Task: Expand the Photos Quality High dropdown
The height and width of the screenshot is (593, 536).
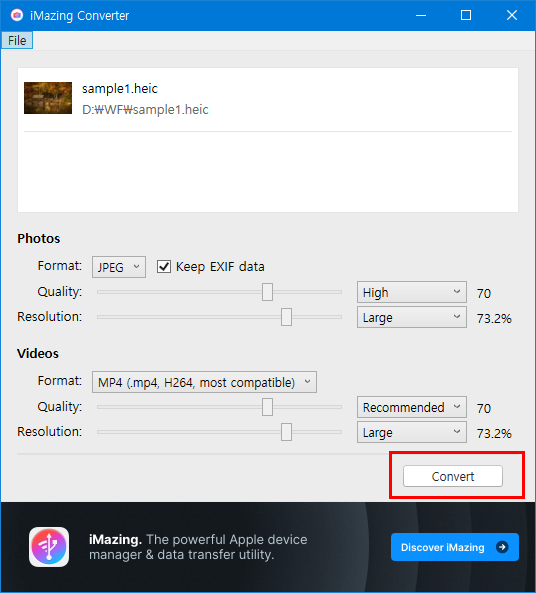Action: [412, 292]
